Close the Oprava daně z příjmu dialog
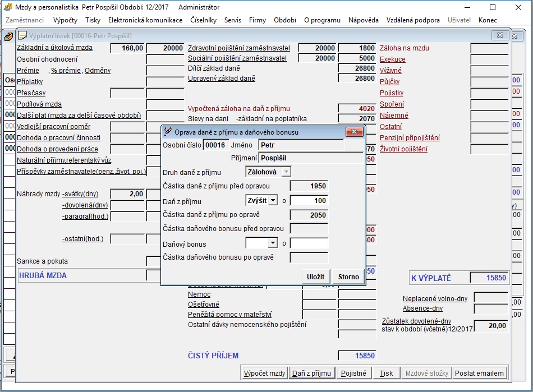 [354, 132]
